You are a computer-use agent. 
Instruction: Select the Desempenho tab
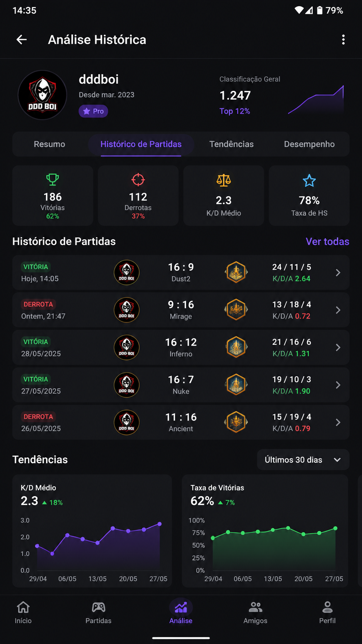[x=309, y=144]
